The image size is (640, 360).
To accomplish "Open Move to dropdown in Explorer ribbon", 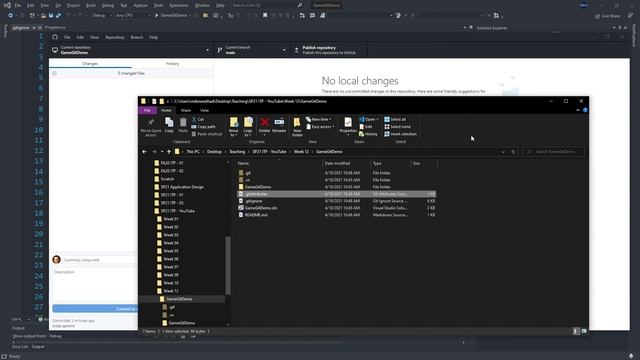I will 233,127.
